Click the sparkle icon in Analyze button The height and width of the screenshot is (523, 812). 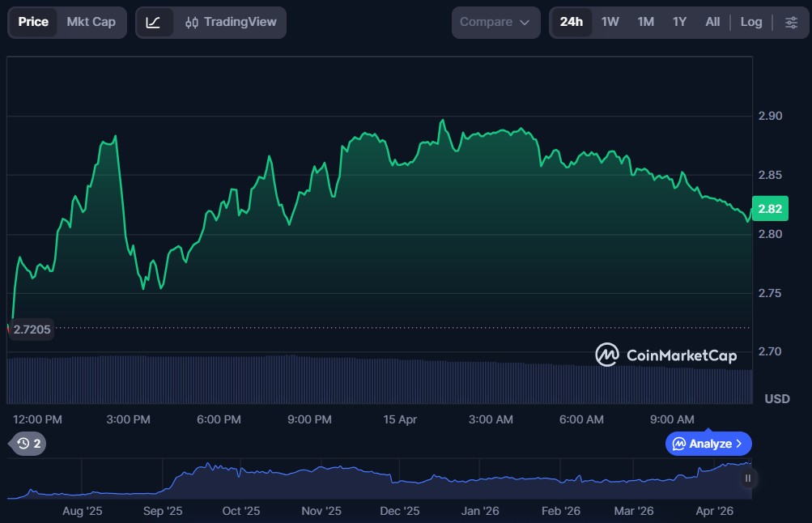point(678,444)
